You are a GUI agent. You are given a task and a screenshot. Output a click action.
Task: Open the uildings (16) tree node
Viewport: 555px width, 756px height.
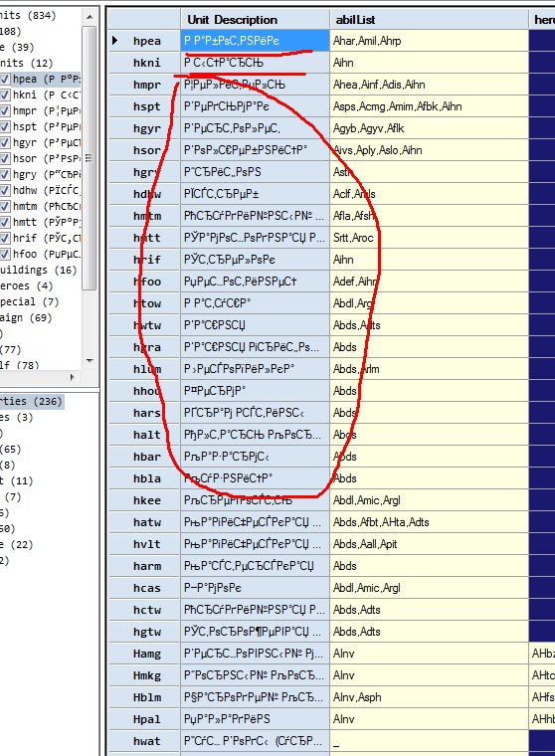coord(38,270)
